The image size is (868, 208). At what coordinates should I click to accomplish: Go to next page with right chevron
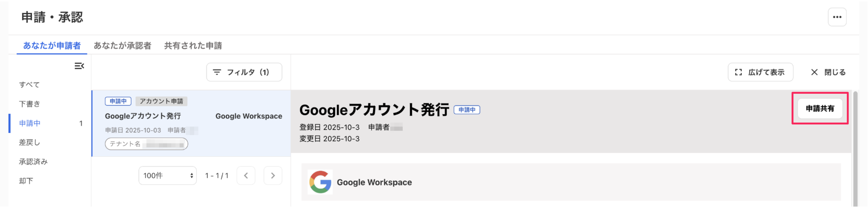(273, 175)
